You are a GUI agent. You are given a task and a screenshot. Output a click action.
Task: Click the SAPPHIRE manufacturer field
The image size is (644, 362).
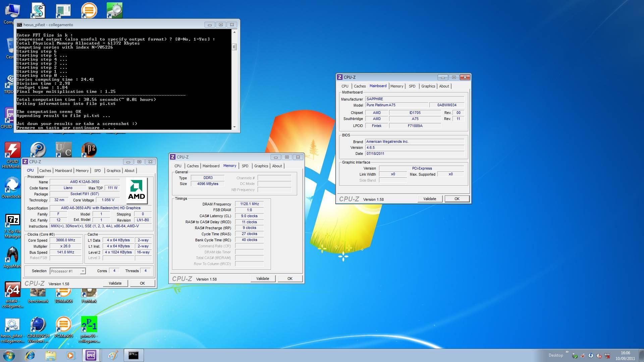(x=415, y=99)
